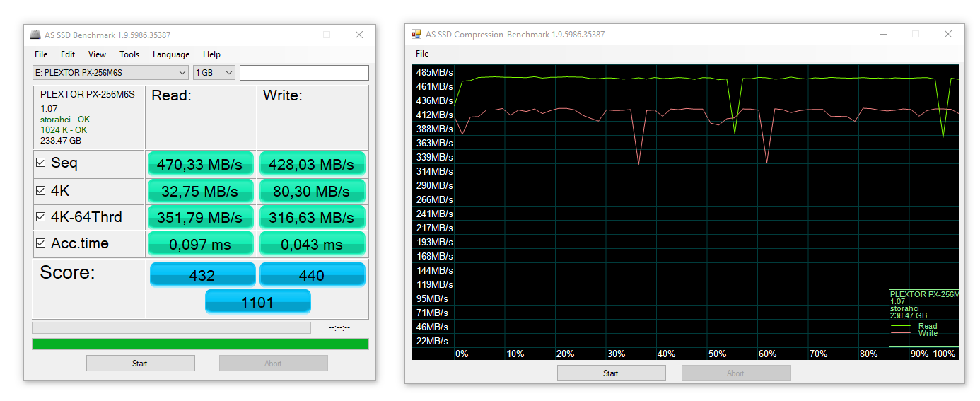Image resolution: width=980 pixels, height=401 pixels.
Task: Open File menu in Compression-Benchmark window
Action: (422, 54)
